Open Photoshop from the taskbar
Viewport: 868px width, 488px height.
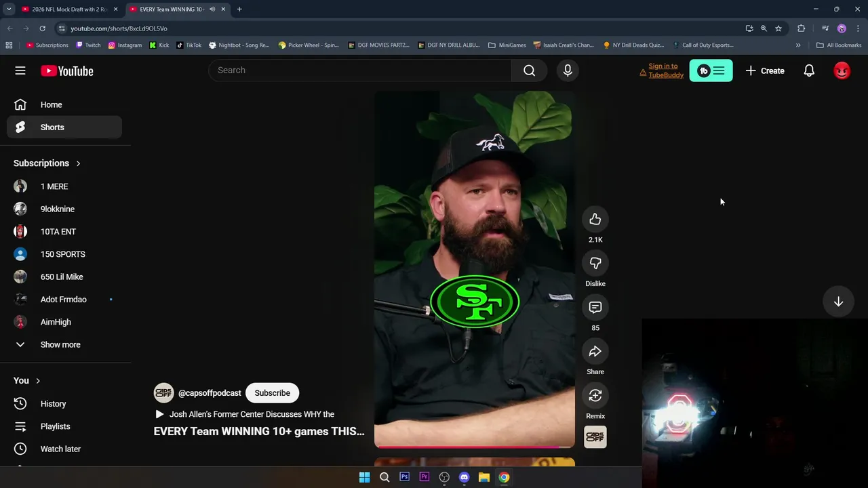[404, 477]
